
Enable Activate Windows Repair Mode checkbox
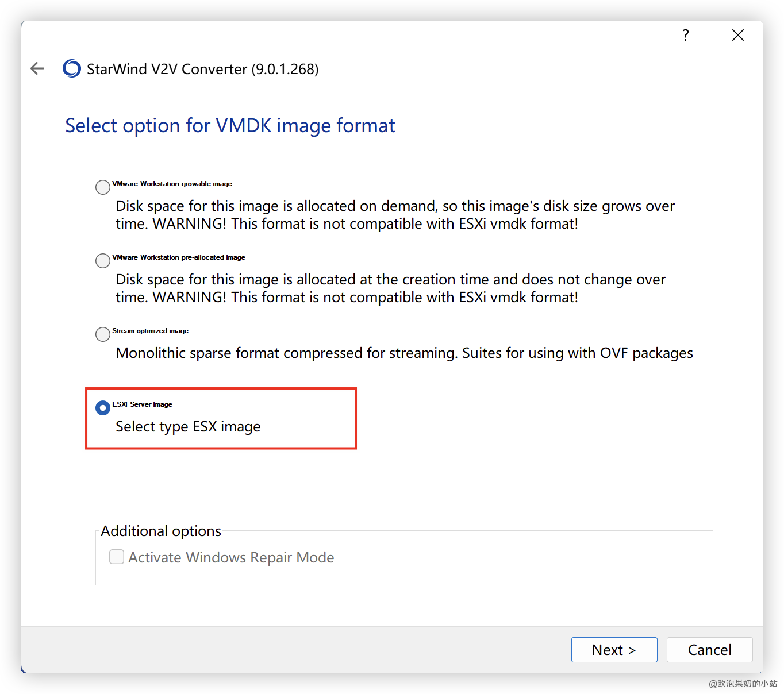[x=117, y=557]
